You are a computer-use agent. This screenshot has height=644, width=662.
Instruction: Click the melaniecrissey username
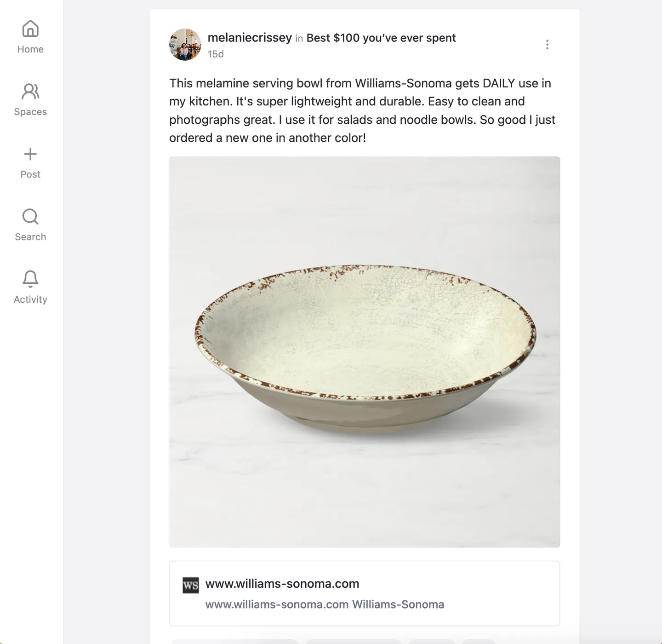coord(250,38)
